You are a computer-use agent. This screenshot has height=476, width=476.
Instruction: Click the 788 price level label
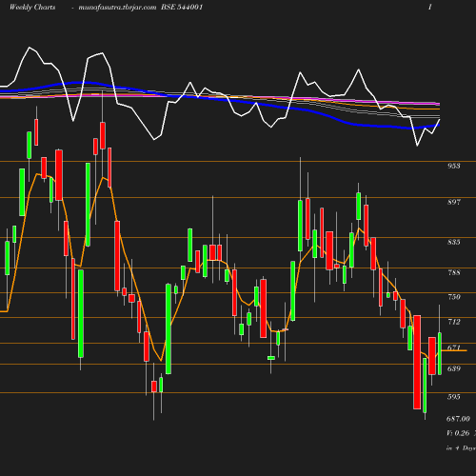click(x=454, y=272)
